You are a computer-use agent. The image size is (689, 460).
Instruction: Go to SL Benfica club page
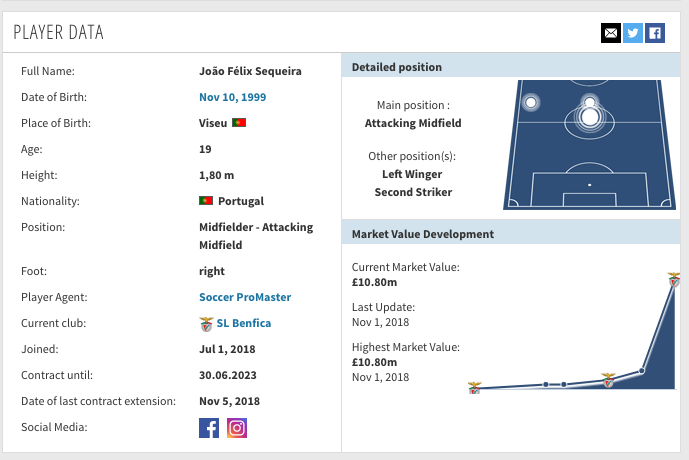244,324
